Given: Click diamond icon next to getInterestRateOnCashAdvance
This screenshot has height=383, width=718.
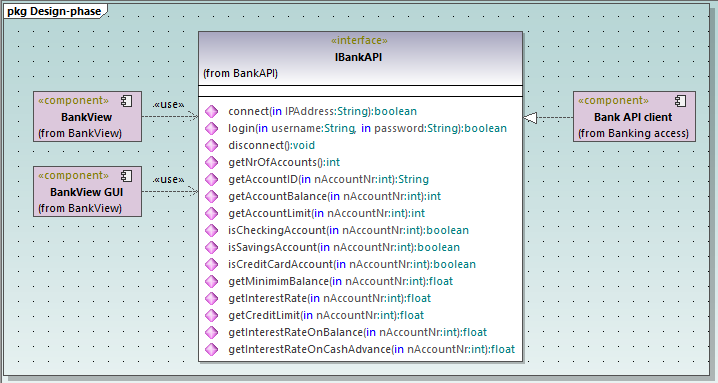Looking at the screenshot, I should 212,349.
